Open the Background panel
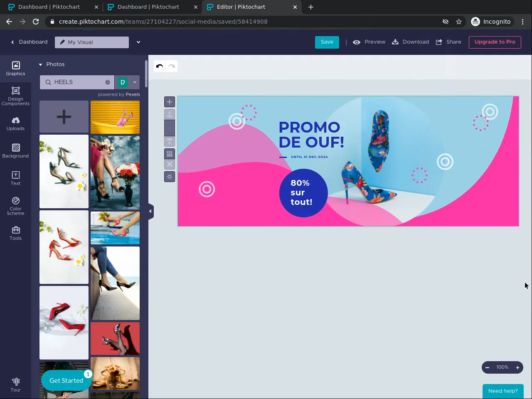The image size is (532, 399). (x=15, y=151)
